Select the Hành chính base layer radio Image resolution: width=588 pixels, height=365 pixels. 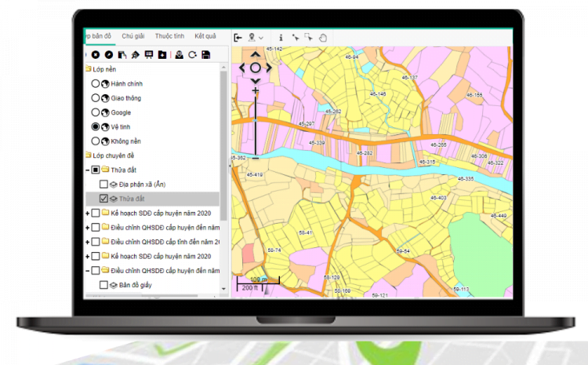coord(96,83)
